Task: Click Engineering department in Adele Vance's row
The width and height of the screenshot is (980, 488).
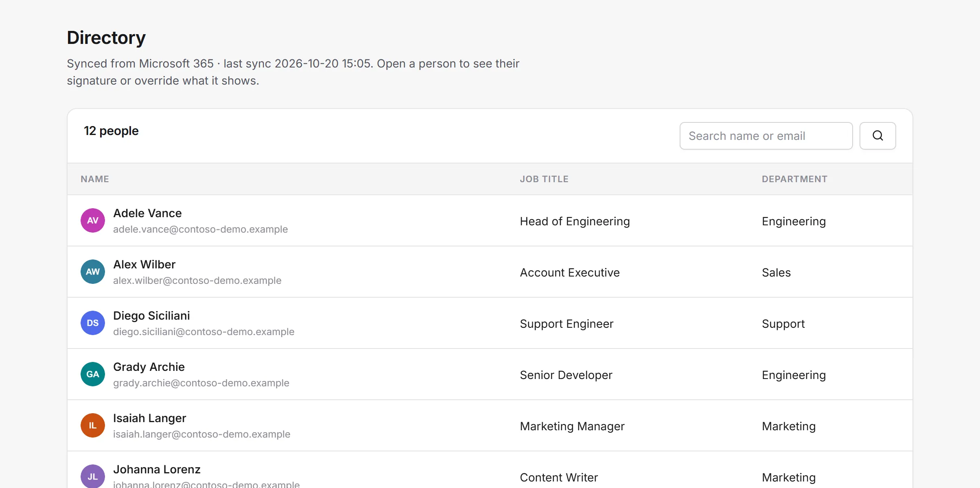Action: (x=794, y=221)
